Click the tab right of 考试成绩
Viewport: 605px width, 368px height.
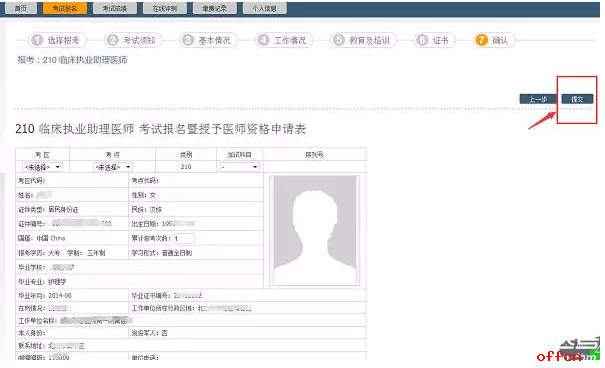click(x=165, y=8)
